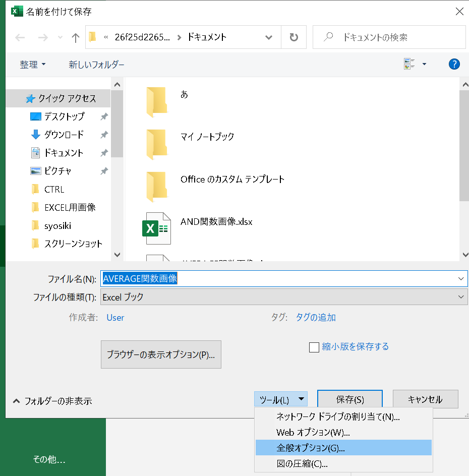Click pin icon next to デスクトップ
This screenshot has height=476, width=469.
pos(104,116)
